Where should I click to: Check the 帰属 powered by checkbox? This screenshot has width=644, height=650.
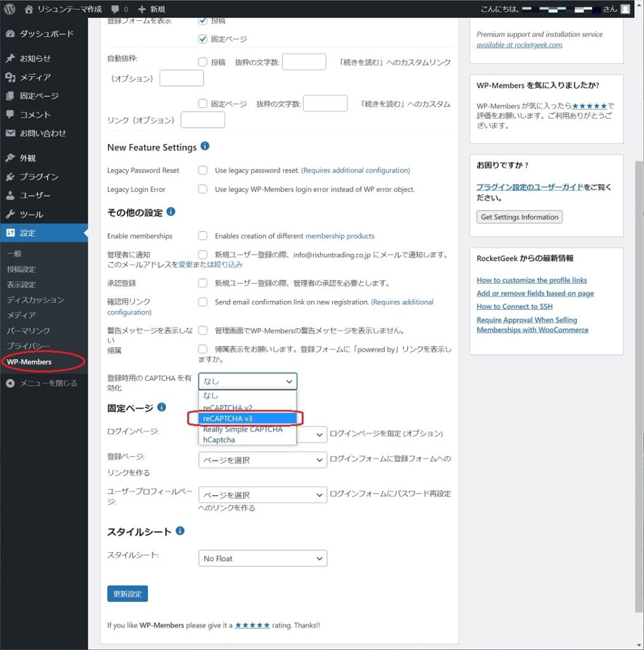pyautogui.click(x=203, y=349)
